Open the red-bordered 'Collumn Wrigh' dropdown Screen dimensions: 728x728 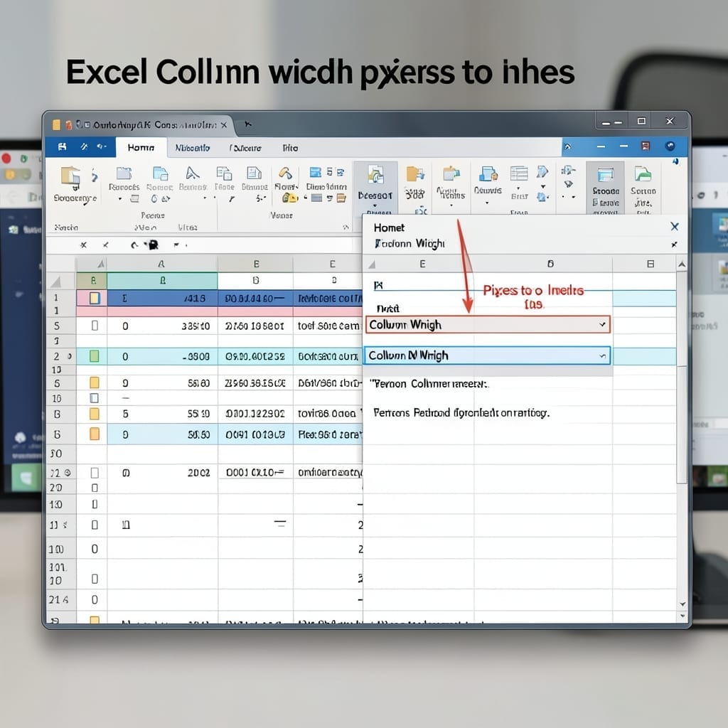[488, 324]
